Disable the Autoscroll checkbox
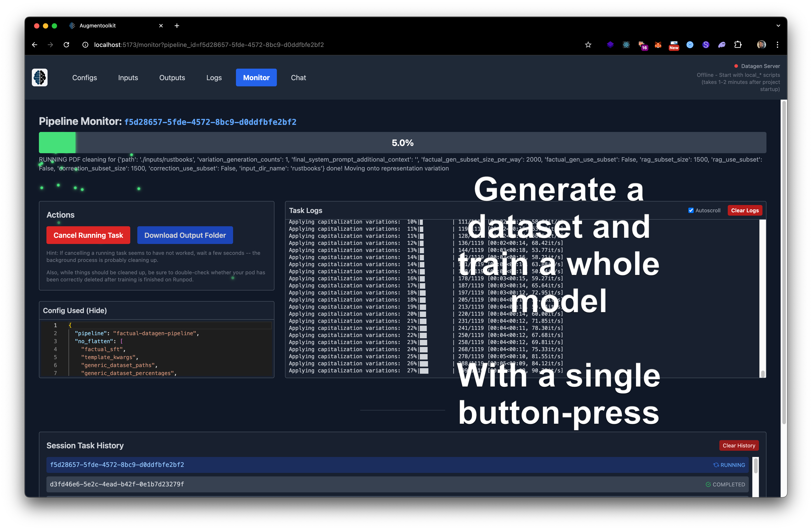The height and width of the screenshot is (530, 812). (691, 210)
